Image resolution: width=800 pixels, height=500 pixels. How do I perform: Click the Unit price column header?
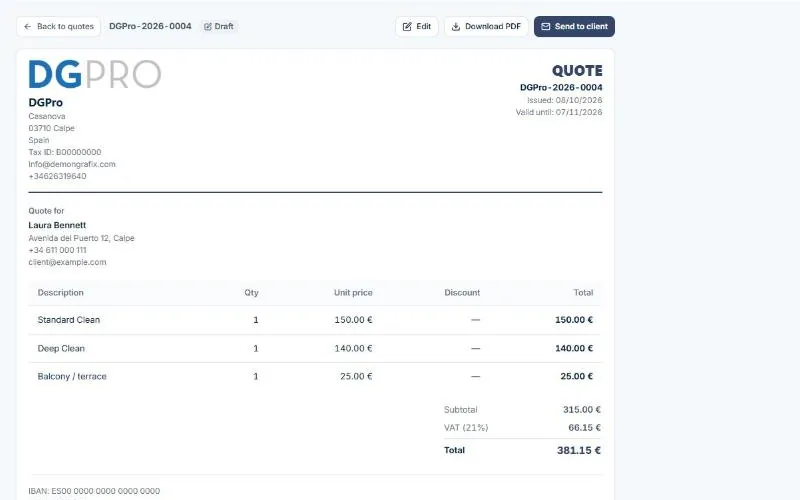[x=353, y=292]
